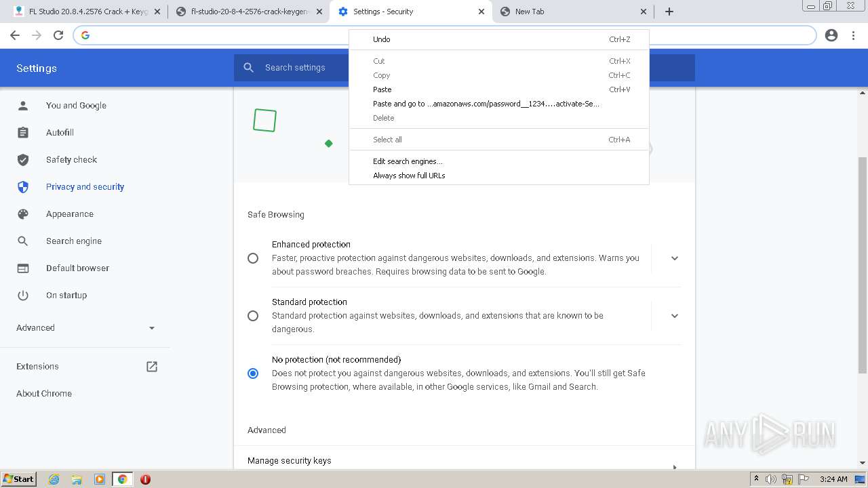Select the Enhanced protection radio button

pos(253,258)
